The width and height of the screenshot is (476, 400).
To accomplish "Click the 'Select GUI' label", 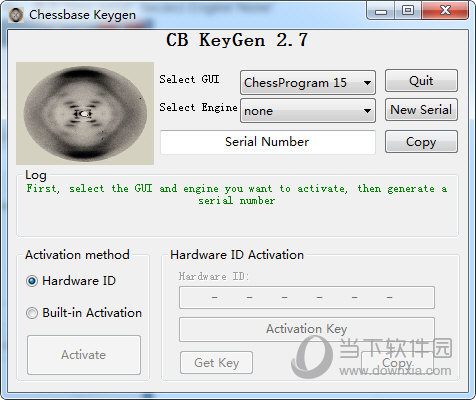I will (189, 79).
